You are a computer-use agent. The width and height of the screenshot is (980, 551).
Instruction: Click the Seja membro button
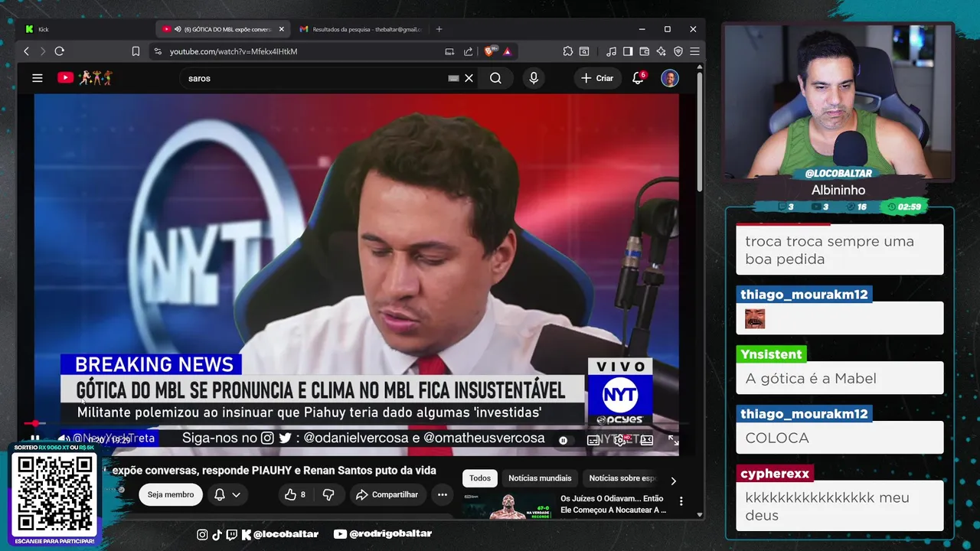170,494
